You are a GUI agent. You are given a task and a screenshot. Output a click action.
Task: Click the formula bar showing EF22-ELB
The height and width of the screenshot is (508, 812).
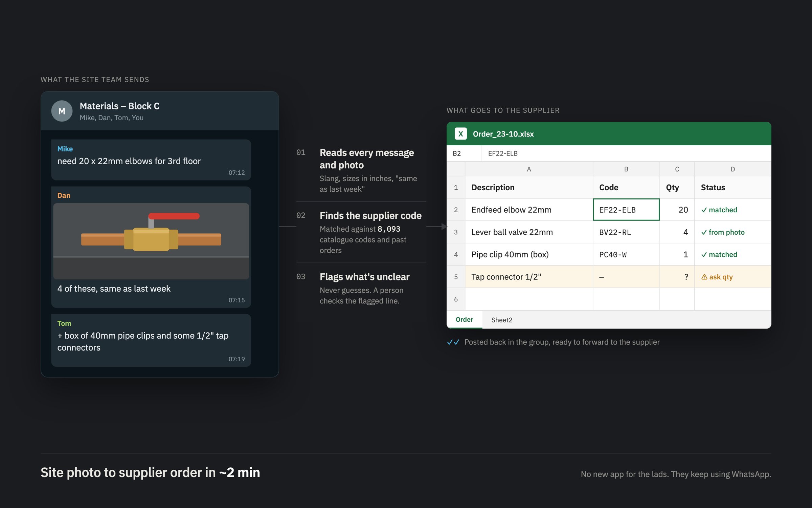tap(626, 153)
